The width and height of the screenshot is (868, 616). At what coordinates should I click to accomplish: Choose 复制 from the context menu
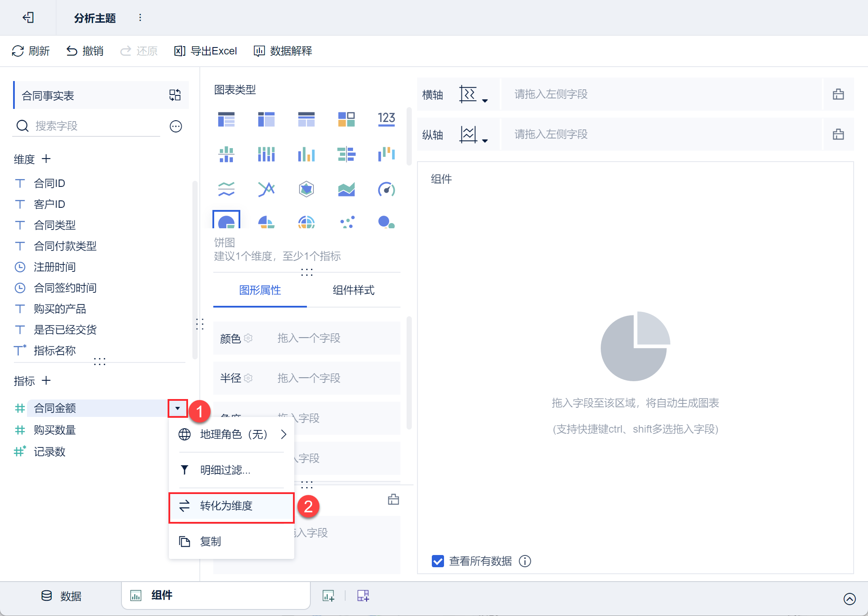[232, 542]
